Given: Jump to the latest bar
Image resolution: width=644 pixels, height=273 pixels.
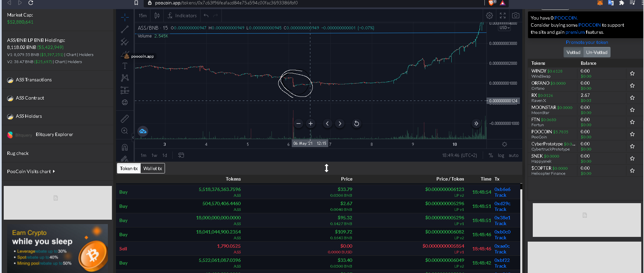Looking at the screenshot, I should coord(476,124).
